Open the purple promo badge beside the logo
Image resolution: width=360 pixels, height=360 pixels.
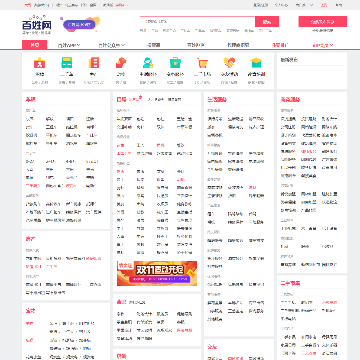(79, 24)
